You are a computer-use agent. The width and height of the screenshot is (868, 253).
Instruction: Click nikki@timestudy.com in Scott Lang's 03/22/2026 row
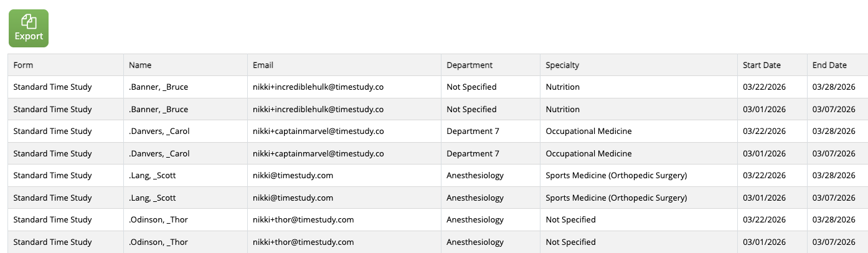tap(293, 176)
